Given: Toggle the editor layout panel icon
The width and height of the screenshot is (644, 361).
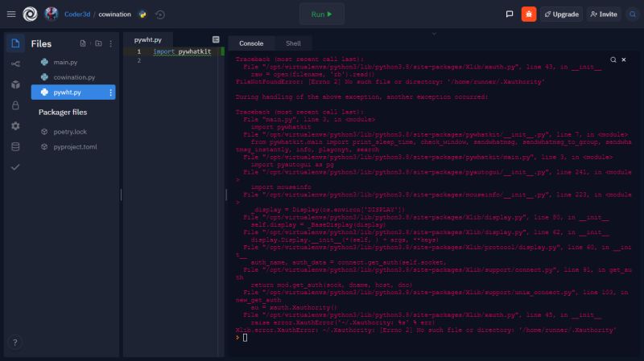Looking at the screenshot, I should (216, 39).
